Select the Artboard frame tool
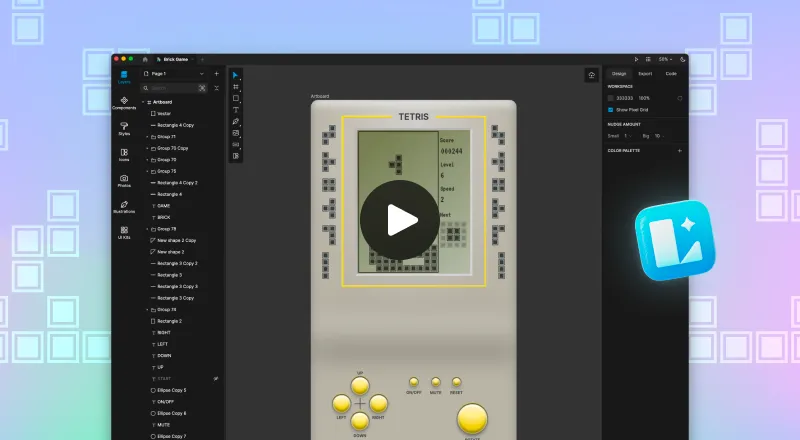Screen dimensions: 800x440 point(236,87)
